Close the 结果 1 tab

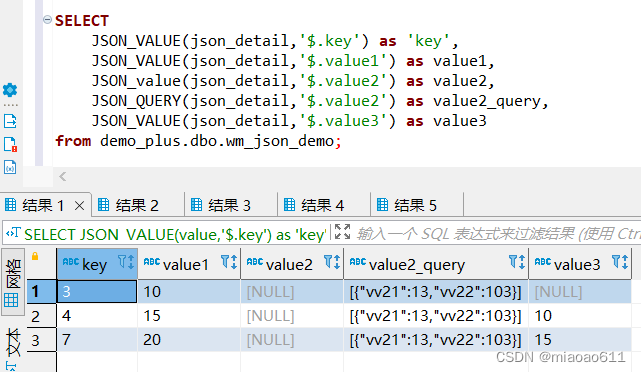click(80, 206)
